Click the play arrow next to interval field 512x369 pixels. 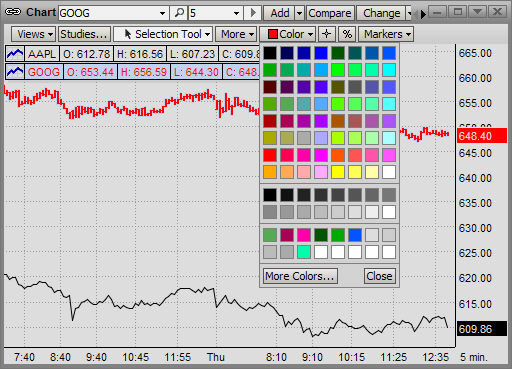pos(253,13)
